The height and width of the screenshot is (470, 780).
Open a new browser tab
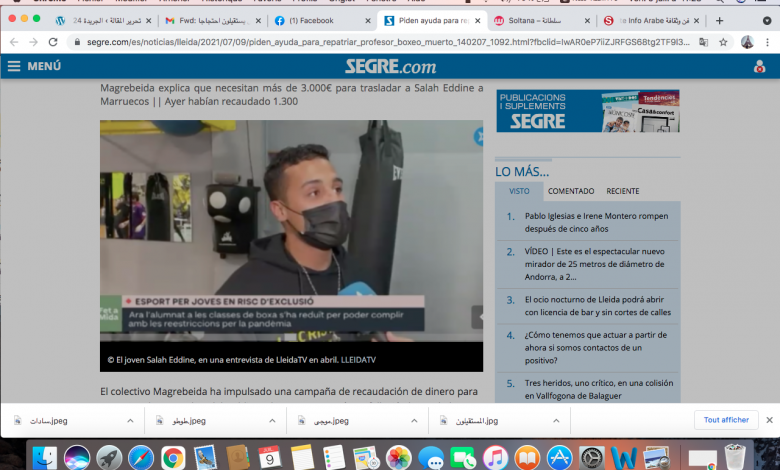pyautogui.click(x=719, y=20)
